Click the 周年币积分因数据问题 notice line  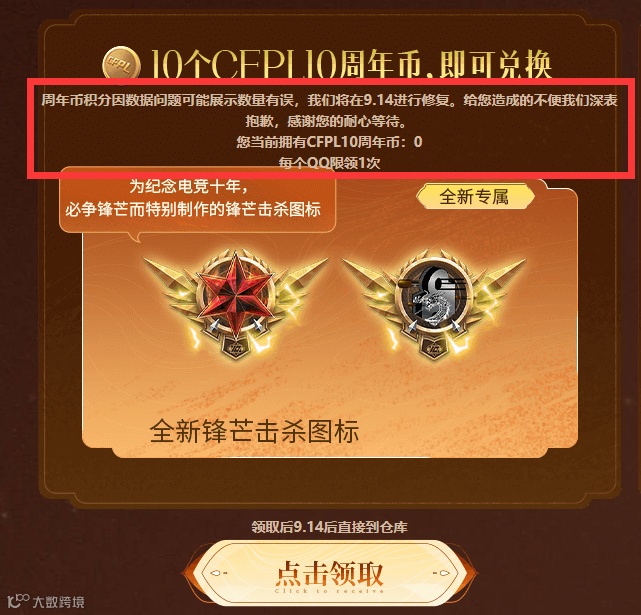coord(329,100)
